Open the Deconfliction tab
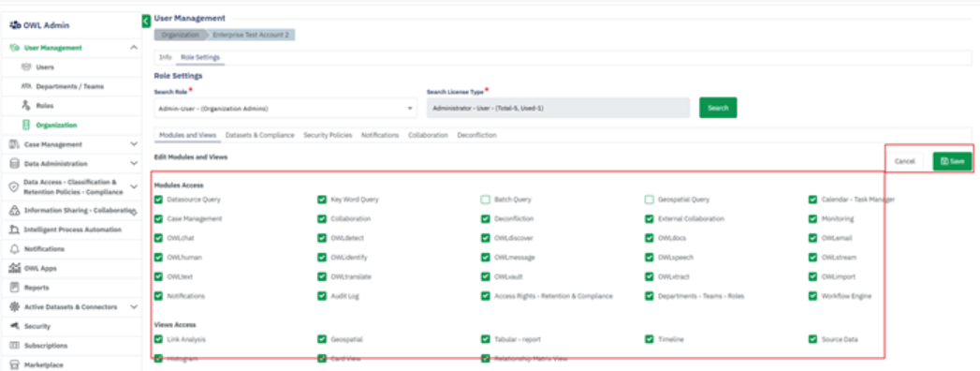Image resolution: width=980 pixels, height=371 pixels. (x=476, y=135)
